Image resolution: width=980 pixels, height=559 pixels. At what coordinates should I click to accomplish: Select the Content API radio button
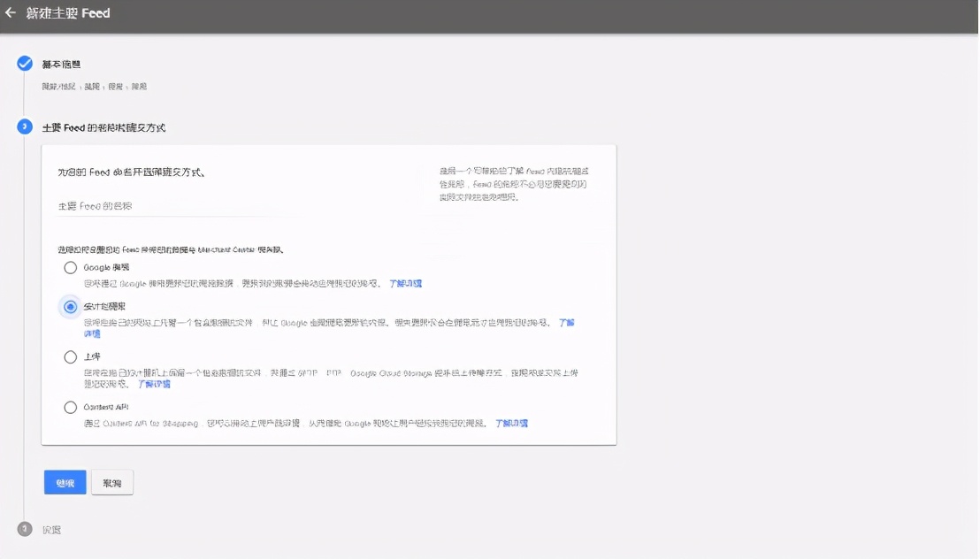pyautogui.click(x=70, y=406)
